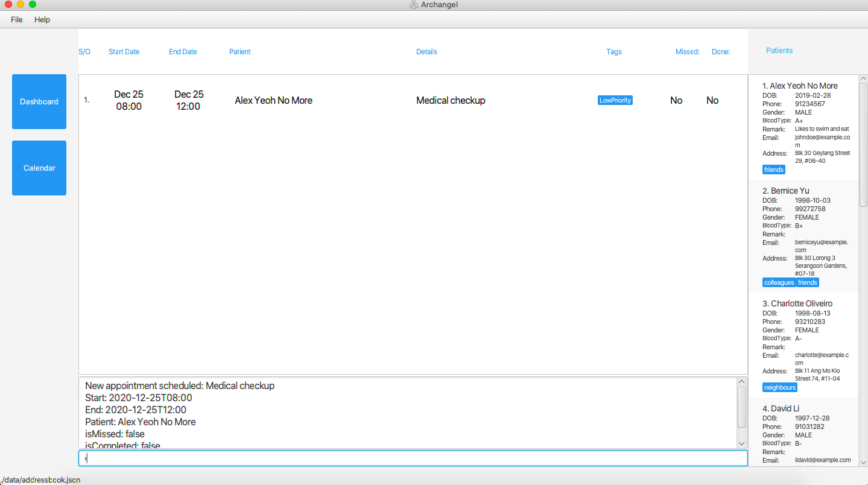Select appointment end time Dec 25 12:00
868x485 pixels.
189,100
